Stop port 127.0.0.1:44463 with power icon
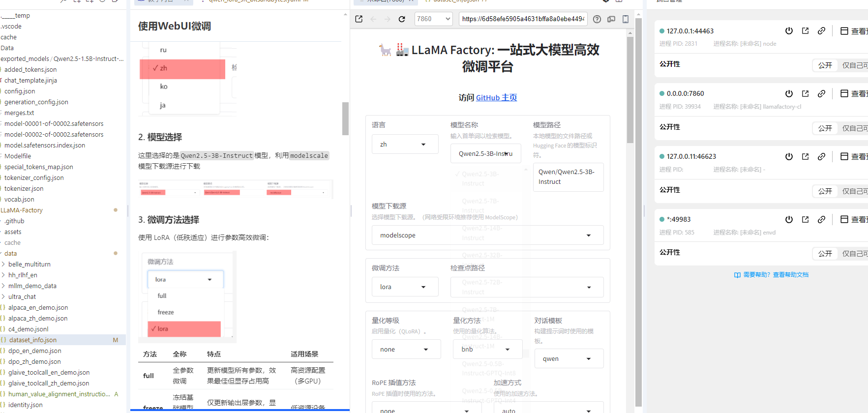 pos(789,30)
